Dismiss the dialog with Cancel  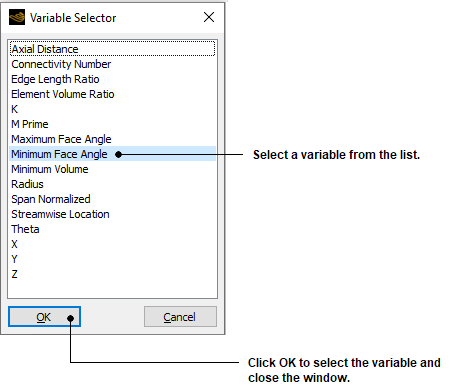pyautogui.click(x=180, y=317)
